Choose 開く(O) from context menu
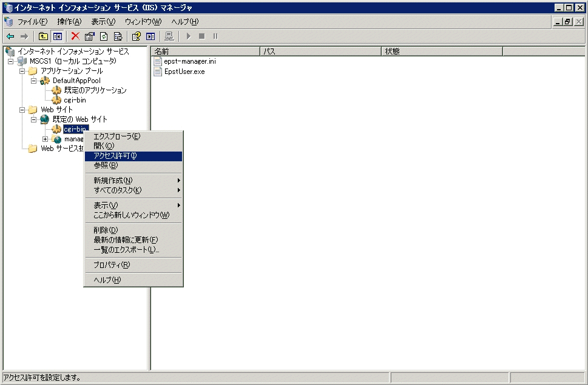Screen dimensions: 588x385 pos(133,146)
